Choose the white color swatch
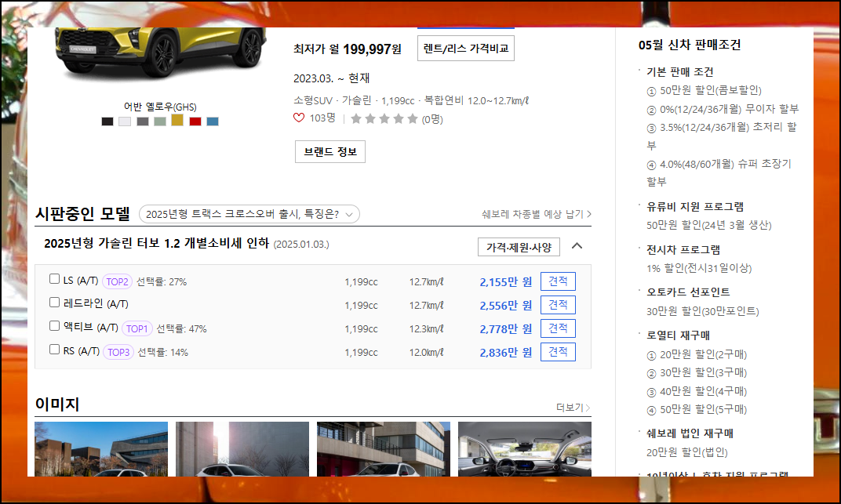This screenshot has height=504, width=841. point(125,121)
